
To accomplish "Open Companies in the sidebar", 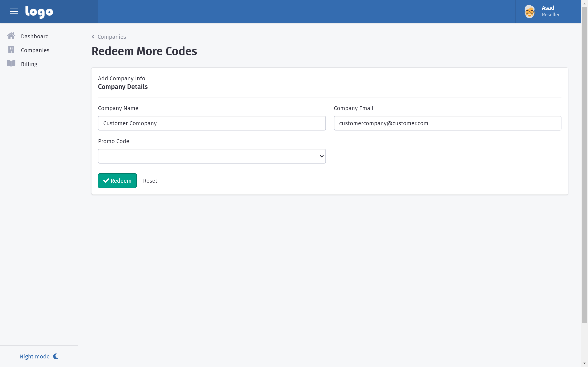I will 35,50.
